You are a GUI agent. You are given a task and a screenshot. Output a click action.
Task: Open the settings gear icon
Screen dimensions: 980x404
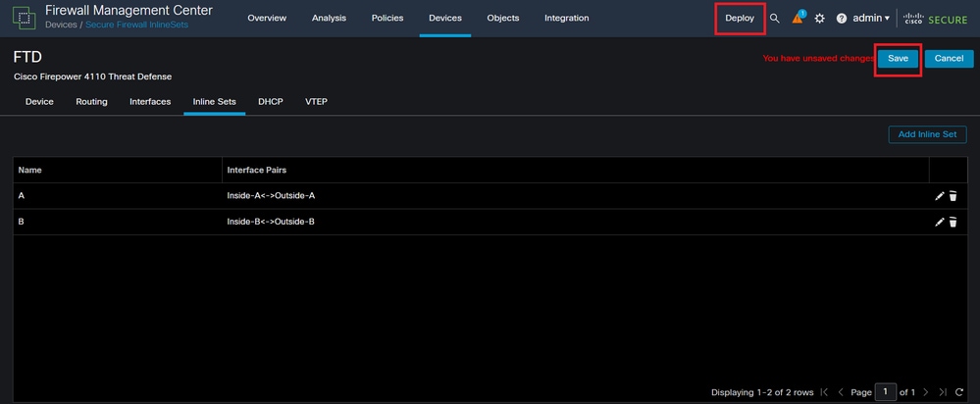tap(819, 19)
